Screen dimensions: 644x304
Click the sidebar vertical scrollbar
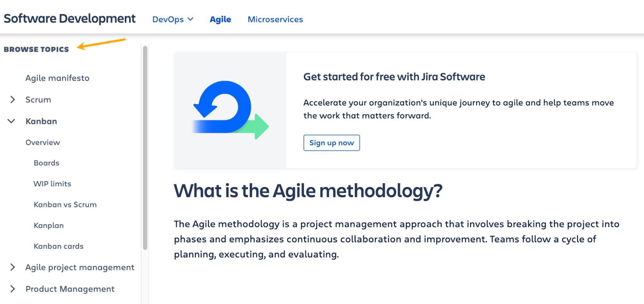coord(145,148)
